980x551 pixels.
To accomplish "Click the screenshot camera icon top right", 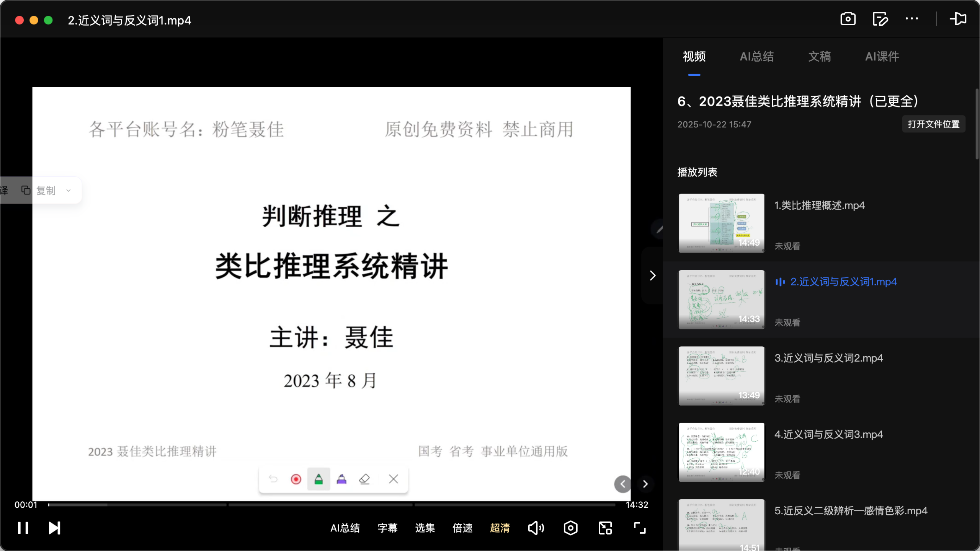I will 847,19.
